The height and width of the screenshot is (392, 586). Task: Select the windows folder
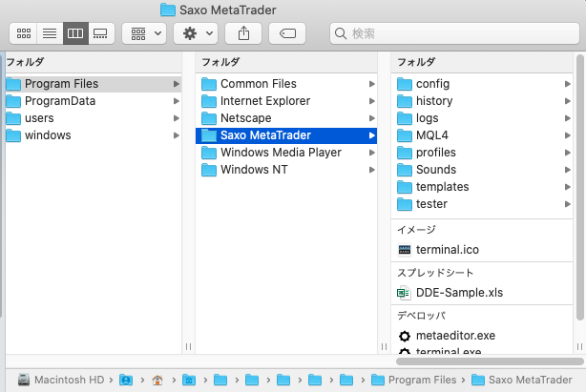click(94, 135)
